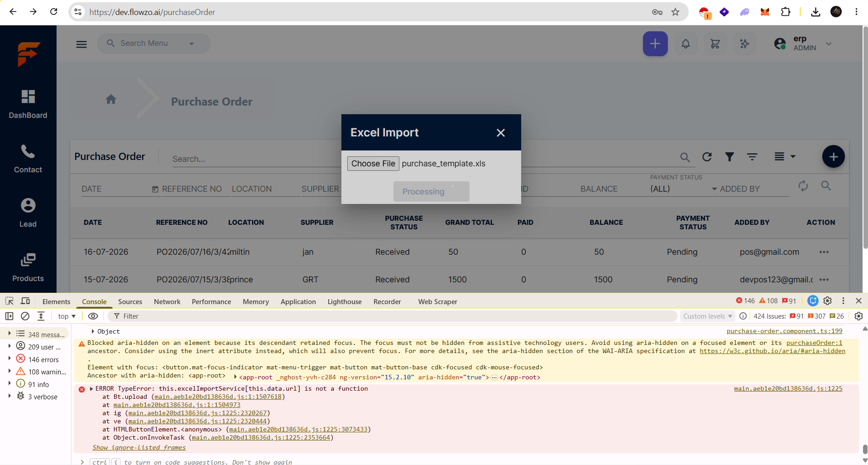The width and height of the screenshot is (868, 465).
Task: Open the shopping cart icon
Action: click(715, 44)
